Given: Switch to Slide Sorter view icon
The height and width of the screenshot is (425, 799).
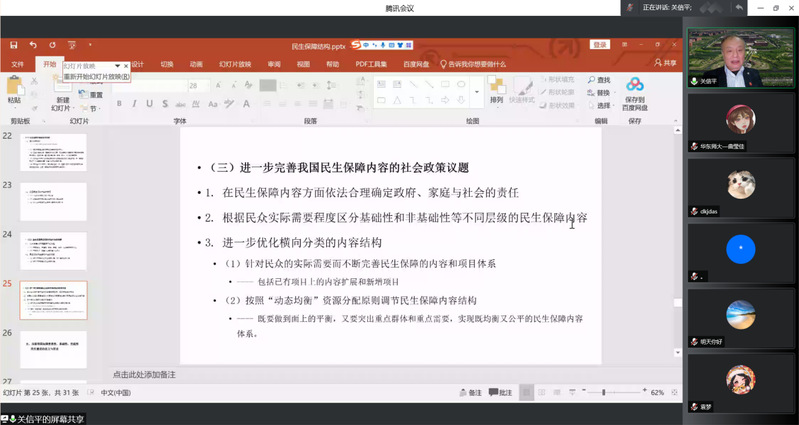Looking at the screenshot, I should click(x=542, y=392).
